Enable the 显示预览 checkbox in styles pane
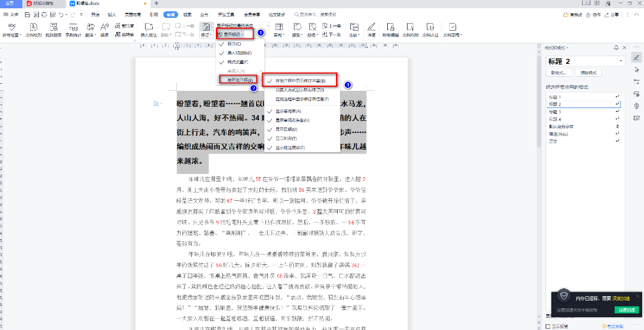Viewport: 644px width, 330px height. pos(548,326)
